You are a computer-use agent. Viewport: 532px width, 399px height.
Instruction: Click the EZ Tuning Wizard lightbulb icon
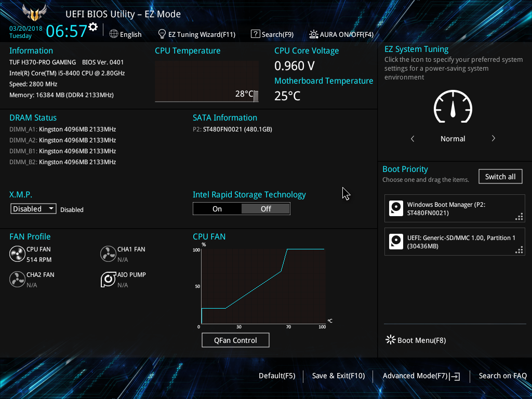click(162, 34)
